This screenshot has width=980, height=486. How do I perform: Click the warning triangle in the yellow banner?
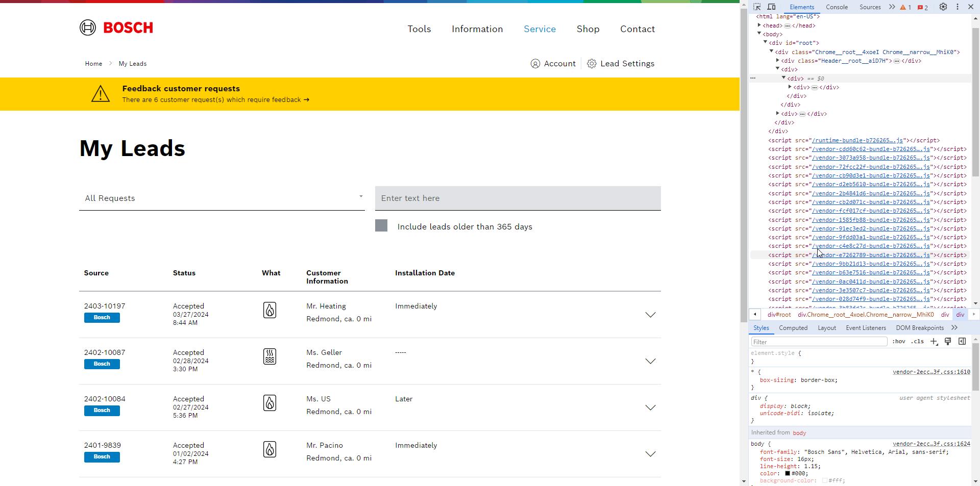pos(101,94)
